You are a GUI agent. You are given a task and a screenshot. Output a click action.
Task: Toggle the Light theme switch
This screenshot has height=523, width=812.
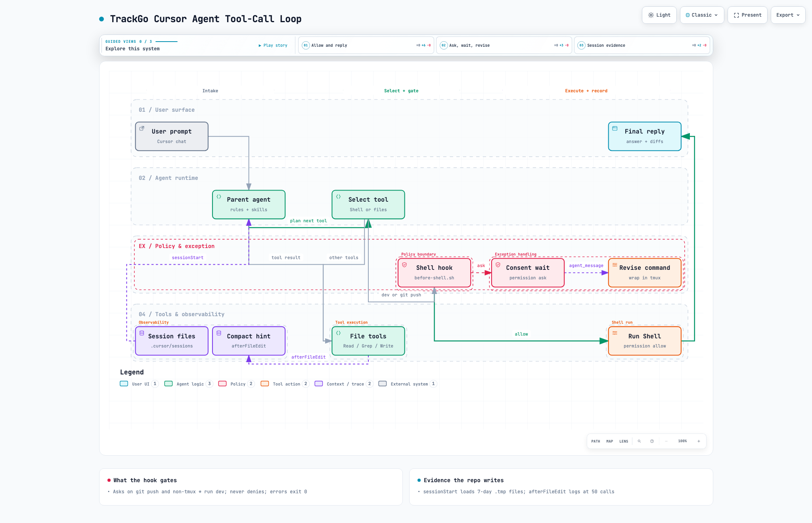coord(659,15)
